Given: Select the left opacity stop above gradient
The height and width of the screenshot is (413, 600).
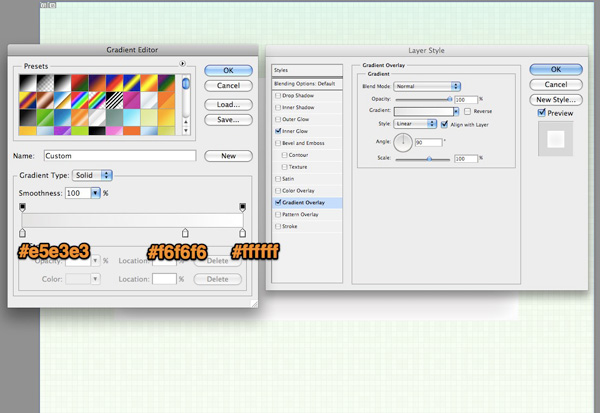Looking at the screenshot, I should [23, 207].
